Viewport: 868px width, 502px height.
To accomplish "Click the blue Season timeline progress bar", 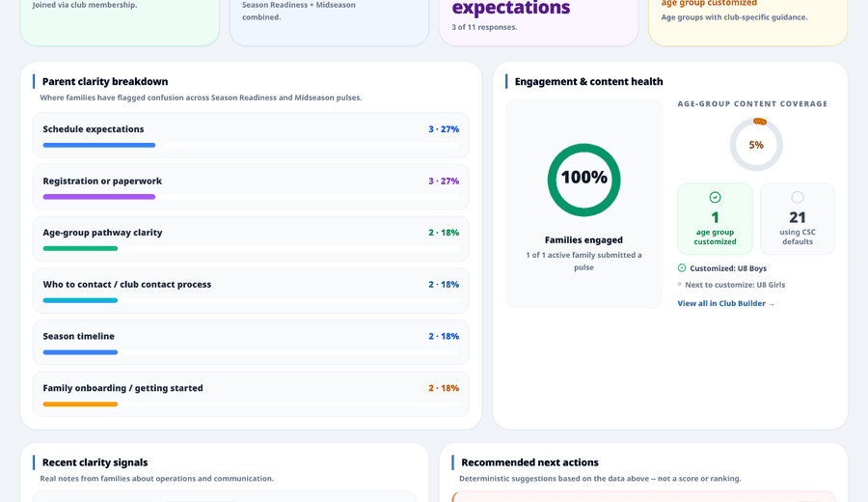I will pyautogui.click(x=80, y=352).
